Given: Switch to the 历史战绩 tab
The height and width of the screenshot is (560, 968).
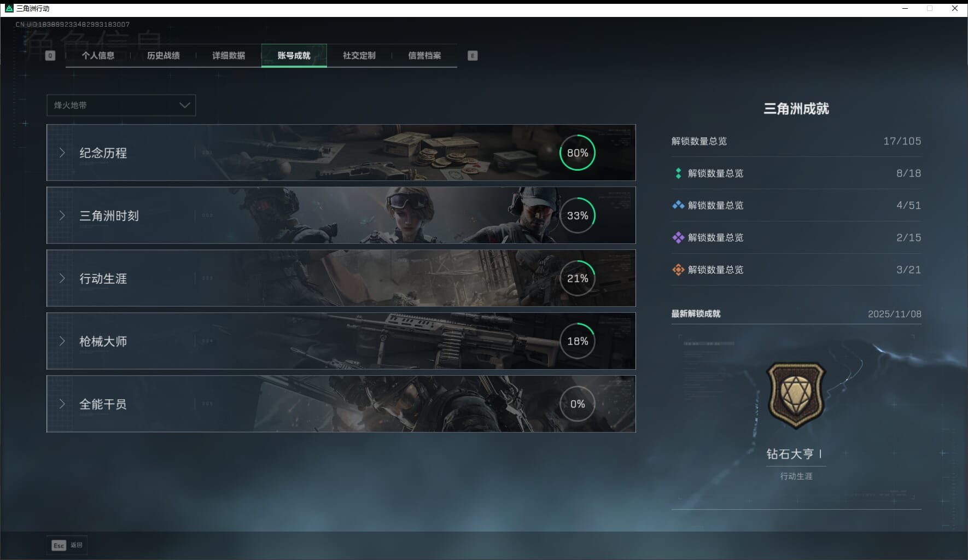Looking at the screenshot, I should click(163, 55).
